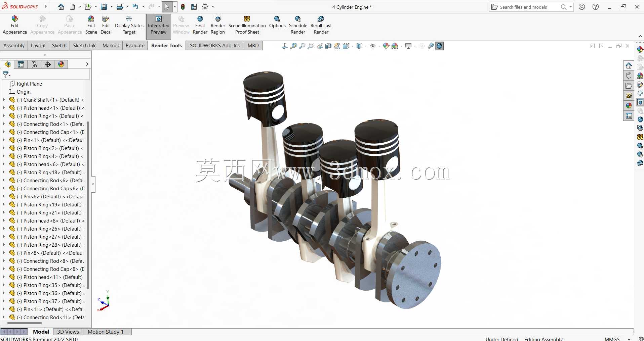This screenshot has height=341, width=644.
Task: Toggle Integrated Preview
Action: coord(159,27)
